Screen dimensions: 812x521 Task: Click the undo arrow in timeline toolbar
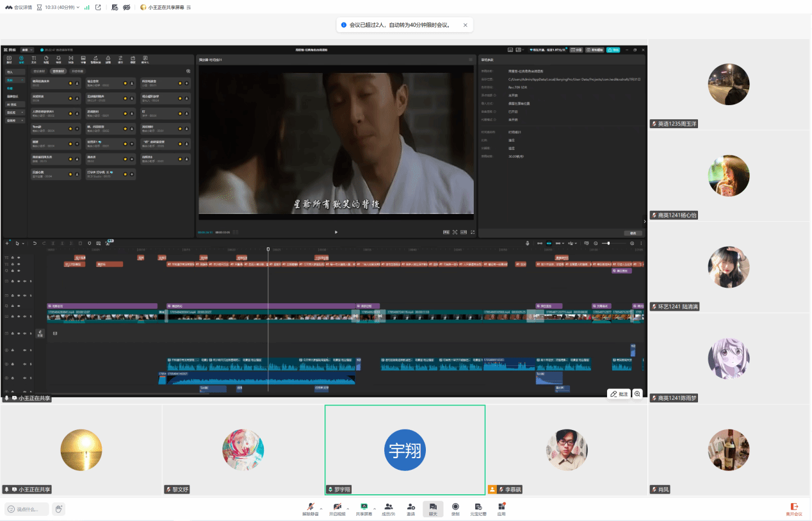(34, 243)
